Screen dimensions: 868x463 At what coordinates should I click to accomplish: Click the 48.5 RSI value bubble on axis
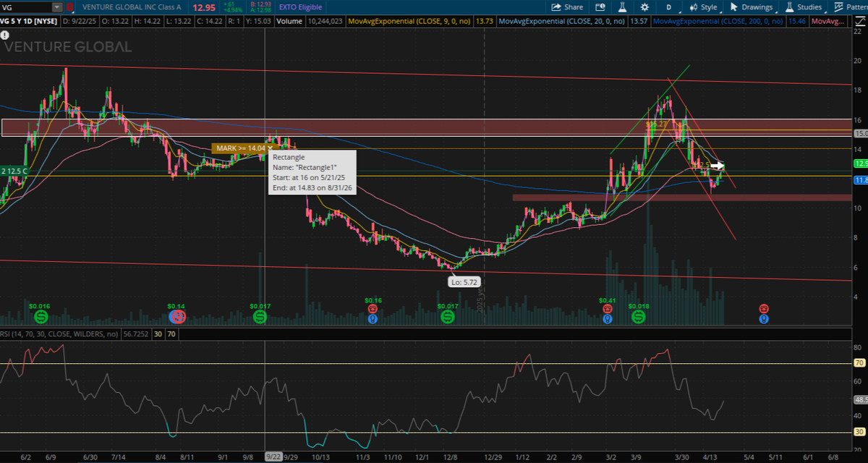[x=860, y=399]
